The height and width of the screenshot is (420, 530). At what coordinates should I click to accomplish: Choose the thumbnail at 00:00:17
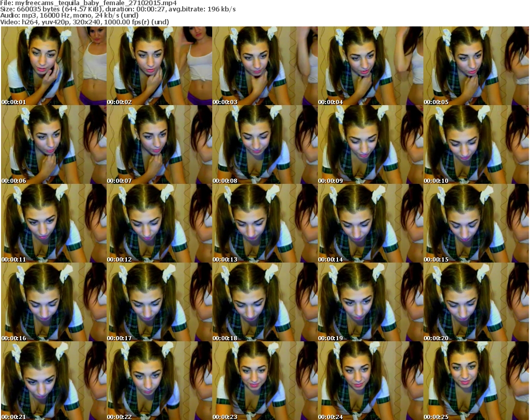click(x=159, y=302)
